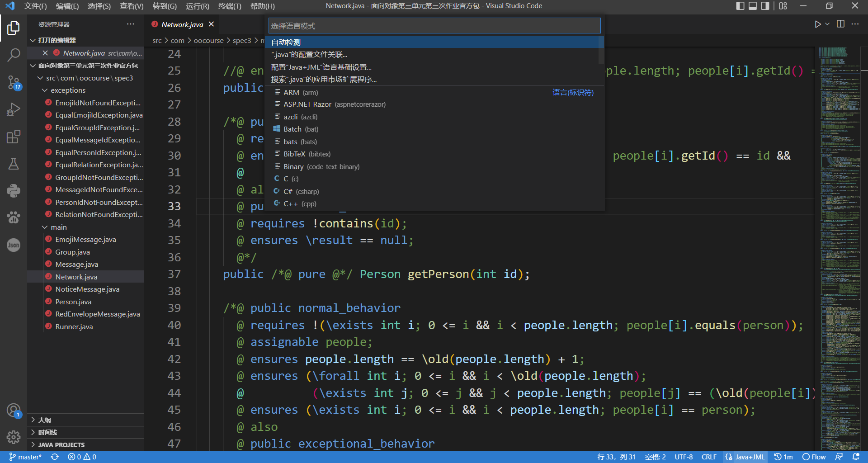Toggle the bottom panel visibility

click(753, 6)
